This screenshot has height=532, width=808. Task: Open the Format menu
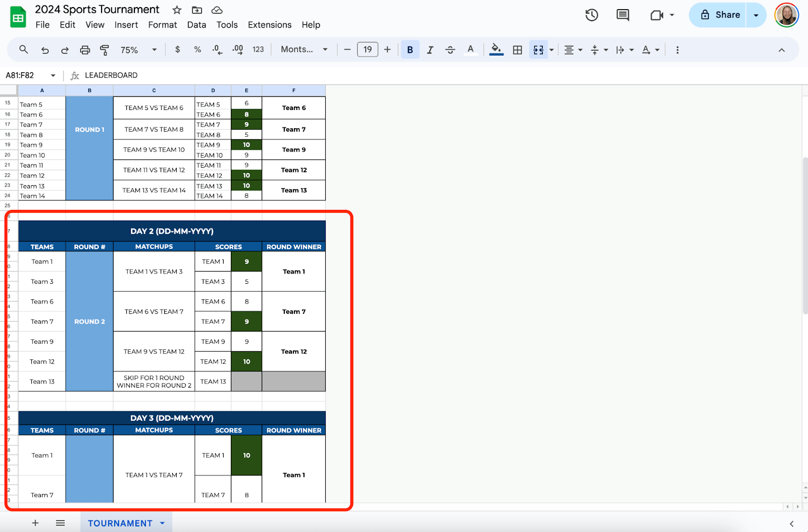162,25
